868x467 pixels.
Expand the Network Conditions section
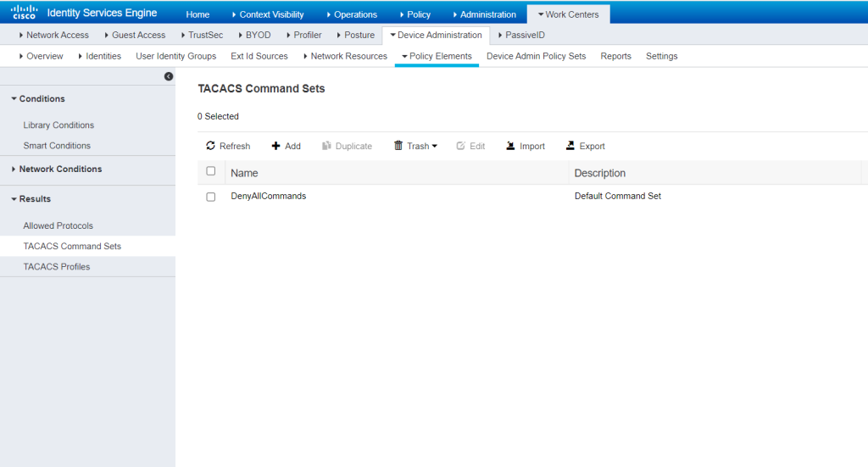pos(57,169)
